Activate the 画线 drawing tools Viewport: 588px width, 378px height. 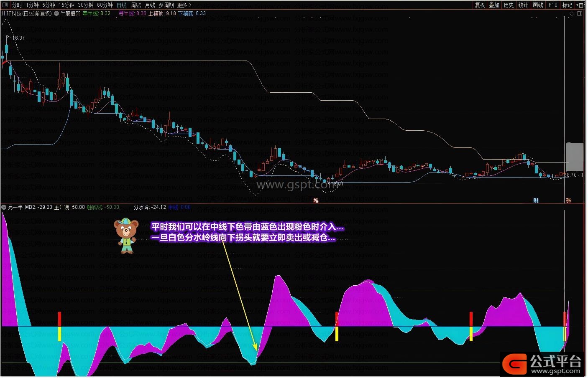(x=538, y=5)
